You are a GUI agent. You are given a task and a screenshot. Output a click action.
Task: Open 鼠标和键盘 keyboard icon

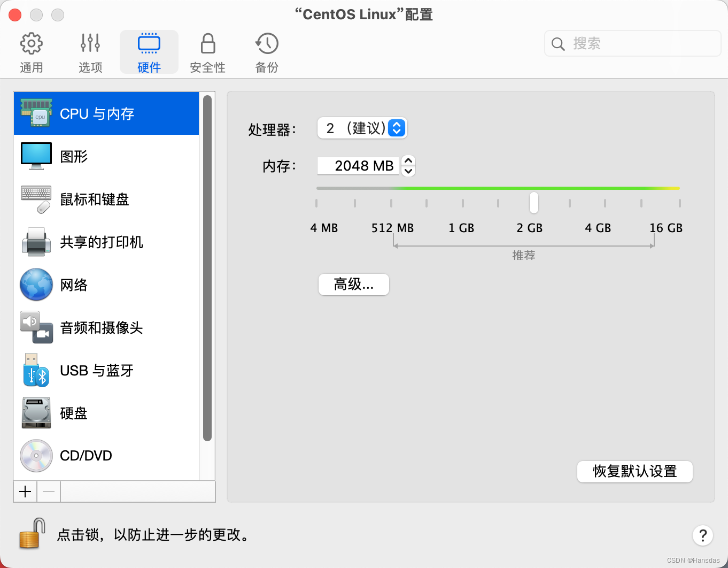36,199
